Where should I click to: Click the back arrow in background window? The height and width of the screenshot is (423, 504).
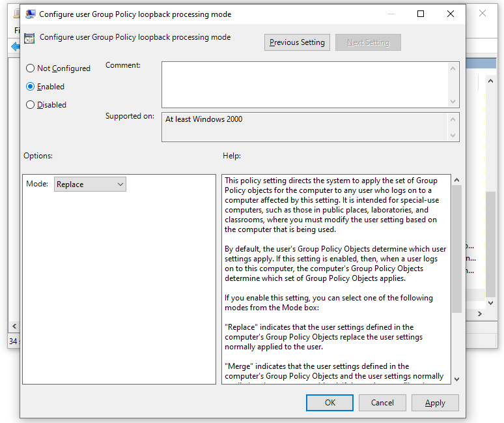15,47
